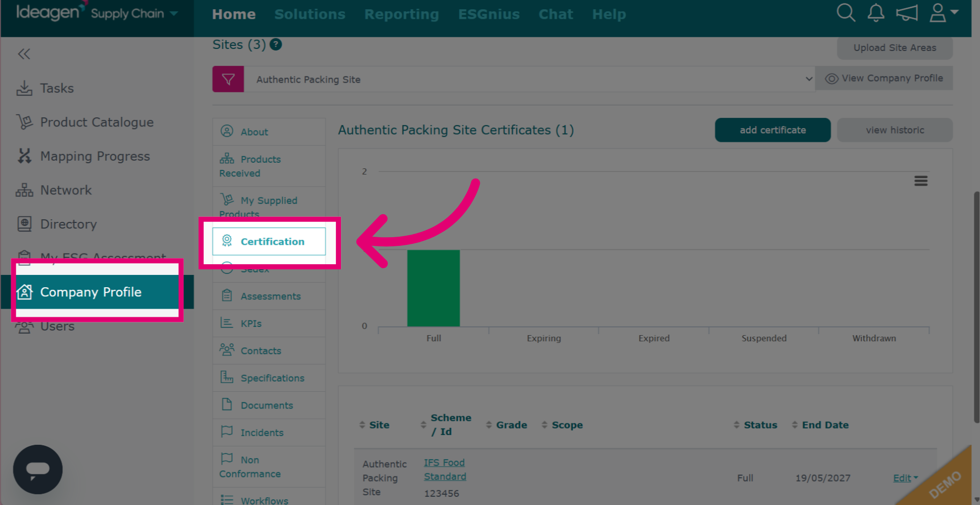
Task: Click the Home tab
Action: point(234,14)
